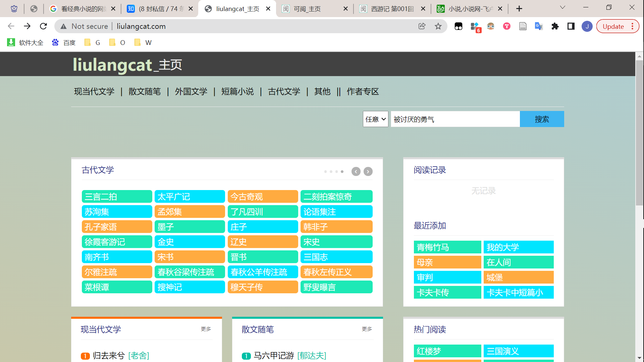The width and height of the screenshot is (644, 362).
Task: Click the page vertical scrollbar thumb
Action: pyautogui.click(x=639, y=132)
